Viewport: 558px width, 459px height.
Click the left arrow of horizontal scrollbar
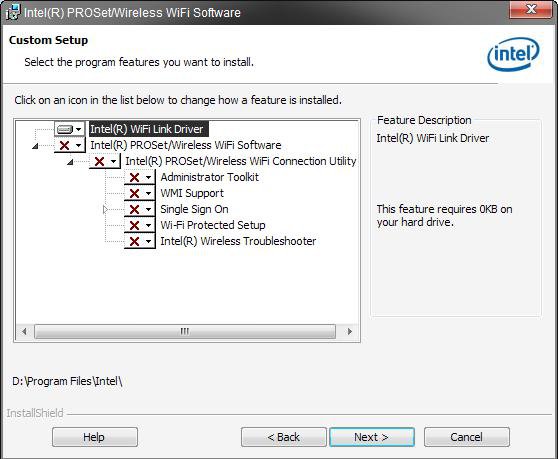(25, 331)
